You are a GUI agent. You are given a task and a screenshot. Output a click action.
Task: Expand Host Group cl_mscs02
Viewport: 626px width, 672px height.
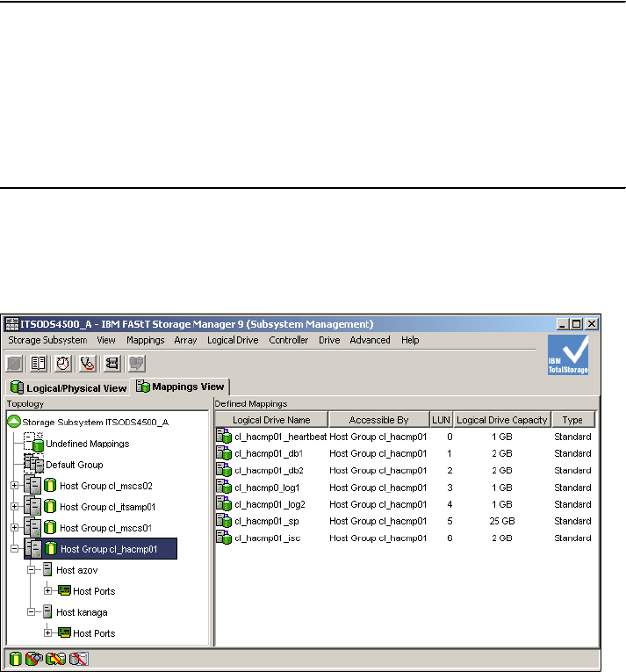coord(15,486)
